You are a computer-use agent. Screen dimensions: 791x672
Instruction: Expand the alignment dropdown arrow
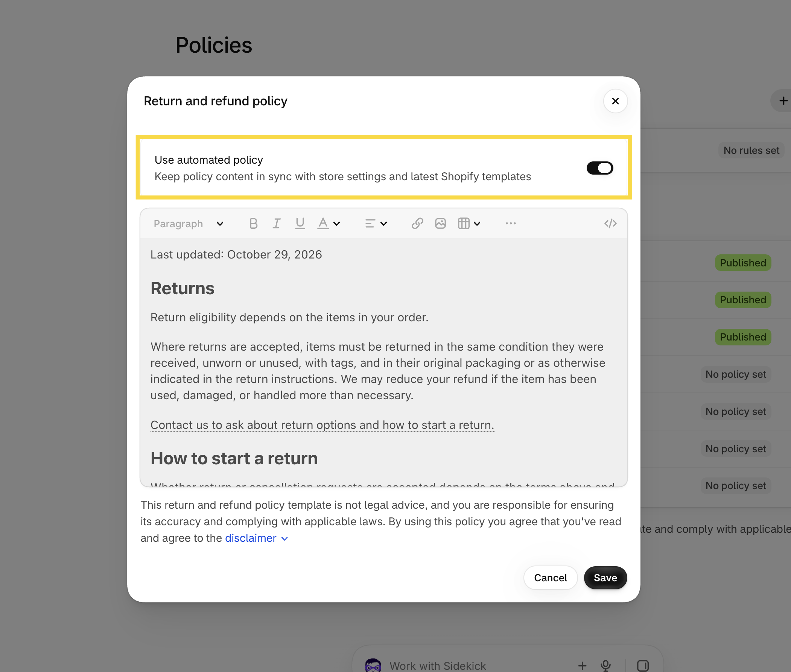[384, 224]
